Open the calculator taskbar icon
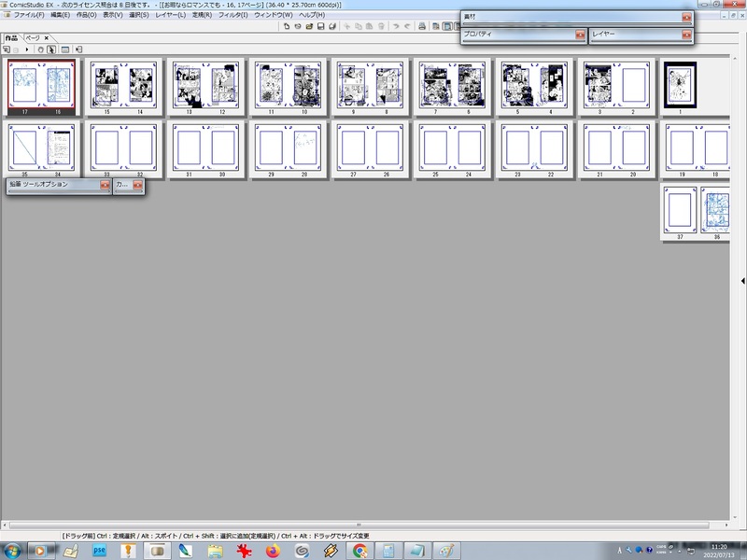747x560 pixels. (388, 552)
